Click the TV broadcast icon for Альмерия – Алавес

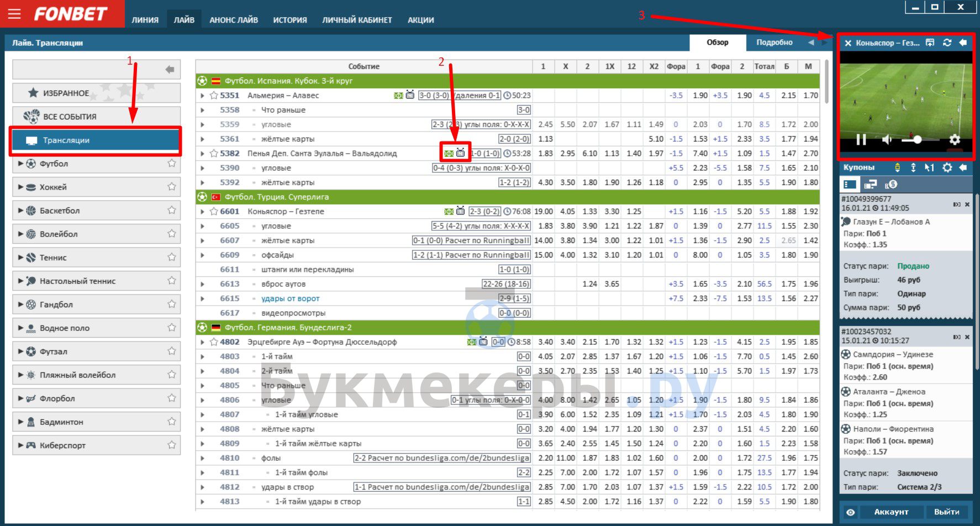(x=410, y=95)
